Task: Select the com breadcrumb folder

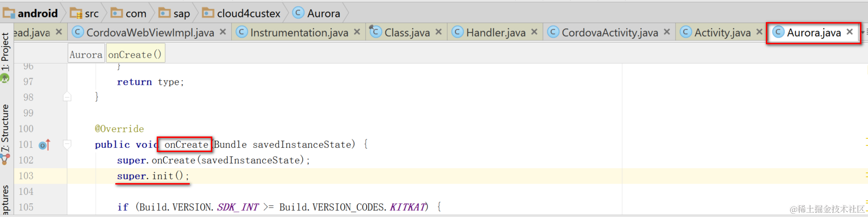Action: click(x=129, y=13)
